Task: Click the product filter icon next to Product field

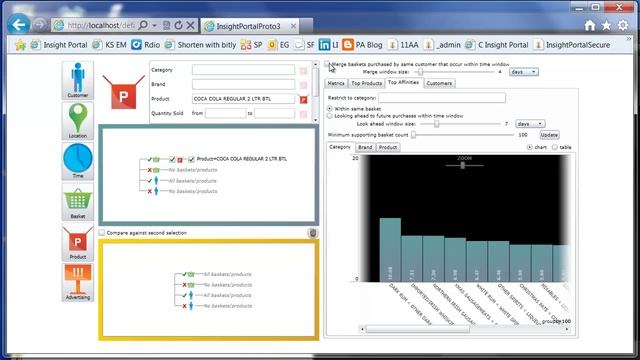Action: pos(303,99)
